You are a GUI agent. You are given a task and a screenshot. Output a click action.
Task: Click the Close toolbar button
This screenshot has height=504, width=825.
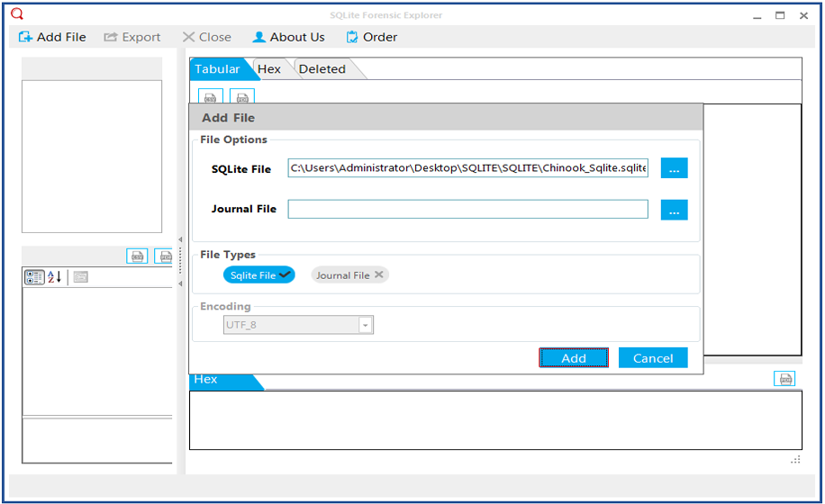(x=207, y=37)
